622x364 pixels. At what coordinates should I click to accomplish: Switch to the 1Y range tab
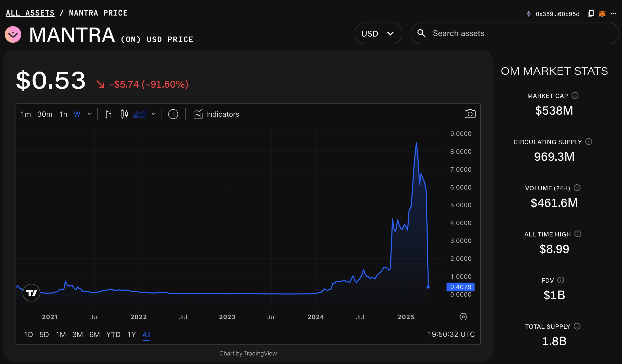[x=132, y=334]
